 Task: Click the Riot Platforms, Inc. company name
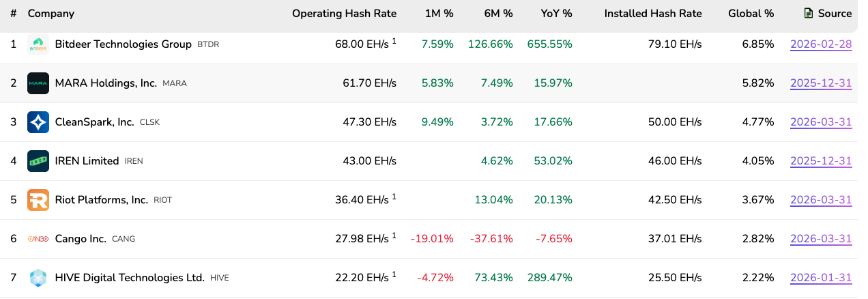pos(101,200)
